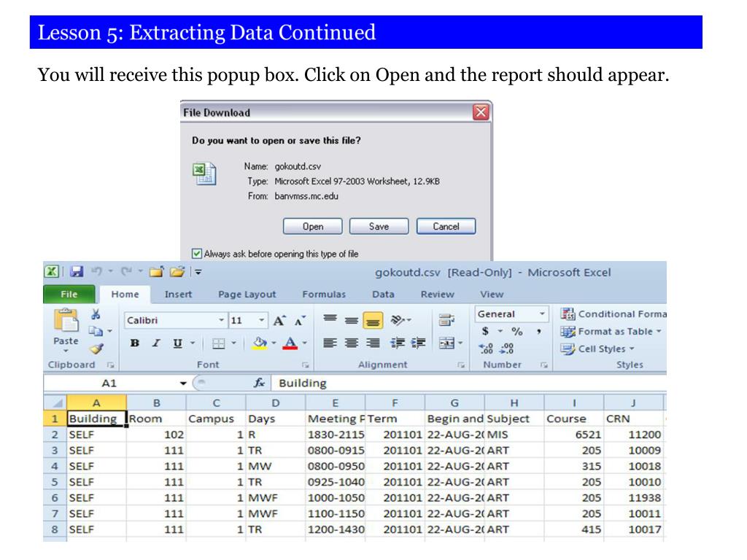Switch to the View tab
The width and height of the screenshot is (747, 560).
click(x=492, y=295)
